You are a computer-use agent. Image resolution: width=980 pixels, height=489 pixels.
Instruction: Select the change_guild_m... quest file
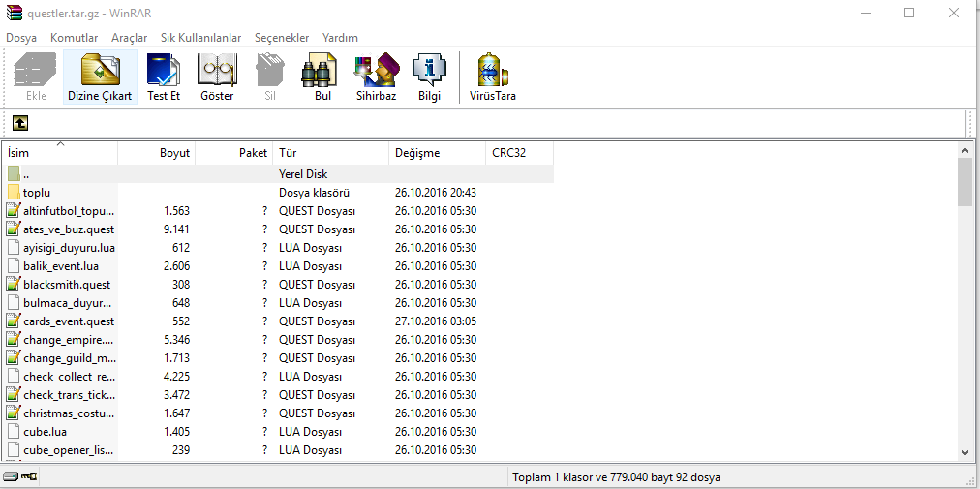tap(70, 358)
